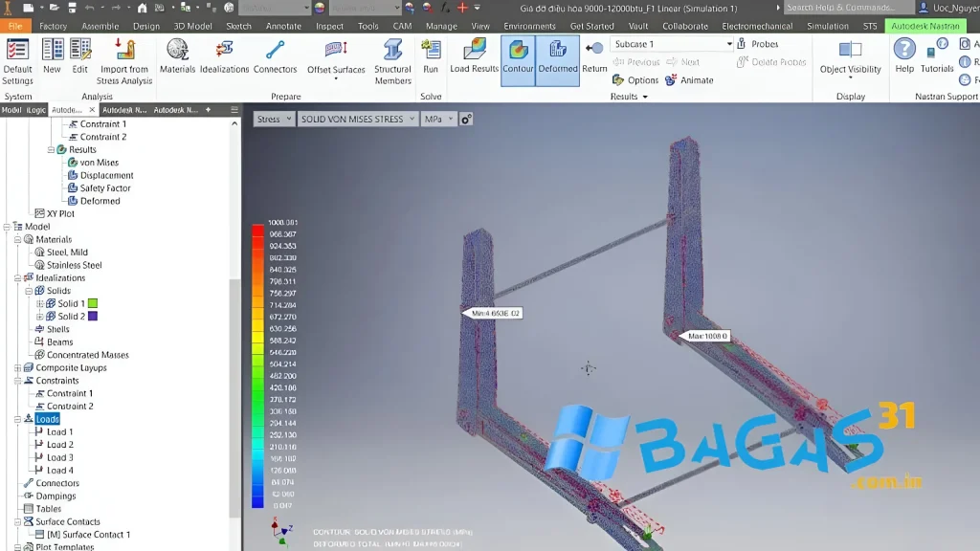Image resolution: width=980 pixels, height=551 pixels.
Task: Click the stress color legend bar
Action: pyautogui.click(x=257, y=366)
